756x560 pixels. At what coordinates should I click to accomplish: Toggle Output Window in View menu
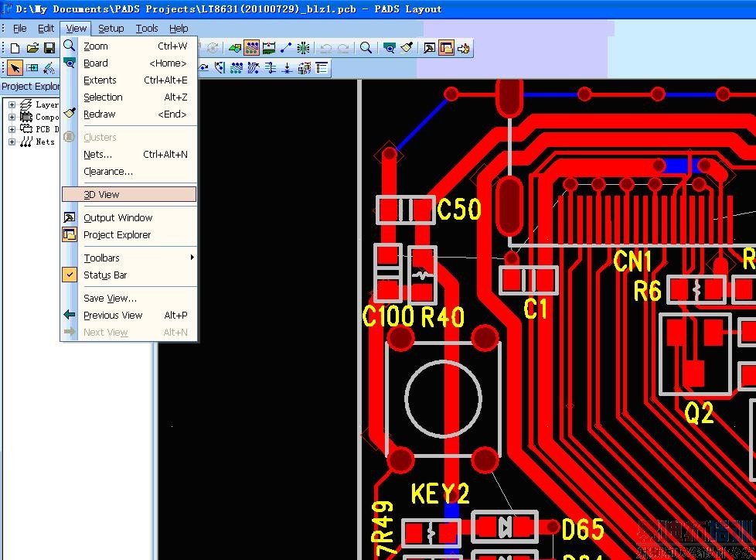pyautogui.click(x=117, y=218)
